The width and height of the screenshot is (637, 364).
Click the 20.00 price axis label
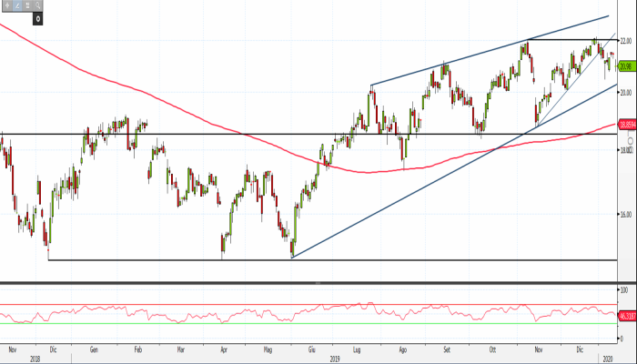click(x=626, y=92)
